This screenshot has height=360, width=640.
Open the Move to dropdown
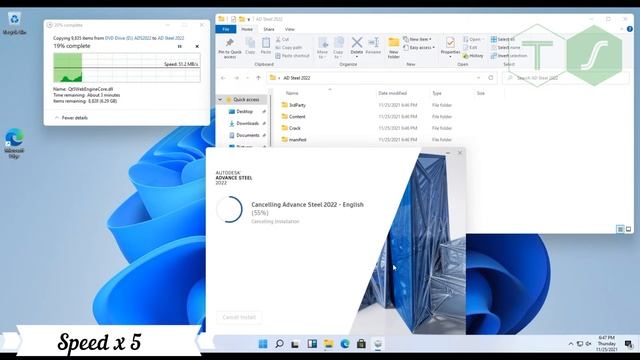(322, 48)
